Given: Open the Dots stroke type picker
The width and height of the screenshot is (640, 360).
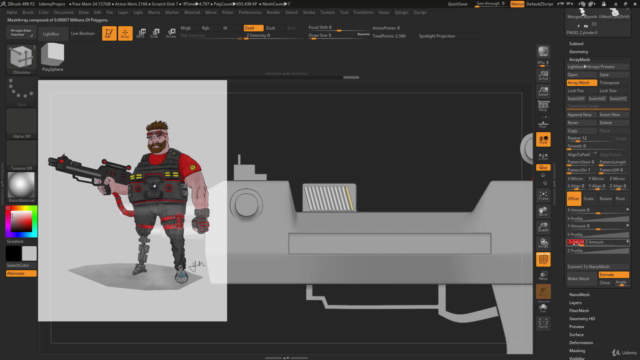Looking at the screenshot, I should click(21, 91).
